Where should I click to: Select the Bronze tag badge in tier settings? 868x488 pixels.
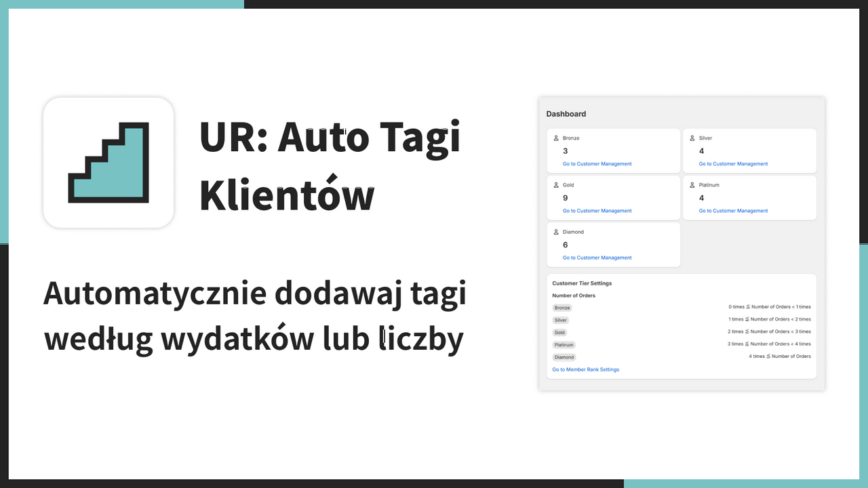point(562,308)
